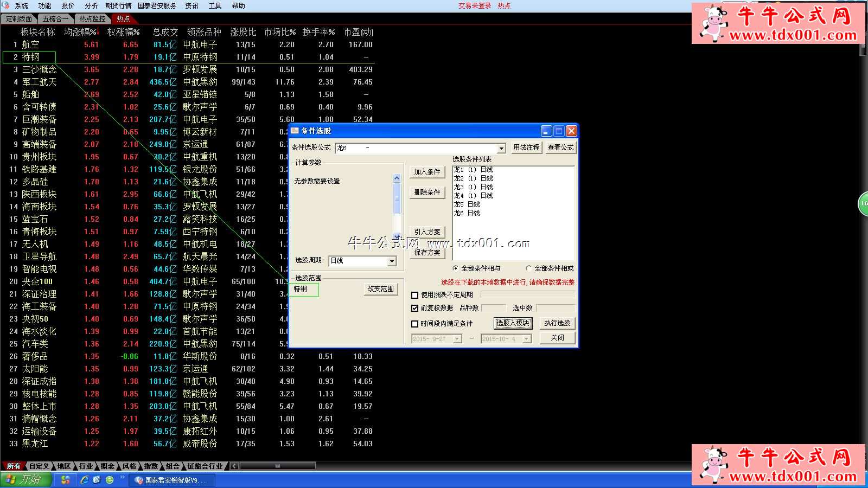Activate 国泰君安锐智版 taskbar window button
The height and width of the screenshot is (488, 868).
tap(173, 480)
